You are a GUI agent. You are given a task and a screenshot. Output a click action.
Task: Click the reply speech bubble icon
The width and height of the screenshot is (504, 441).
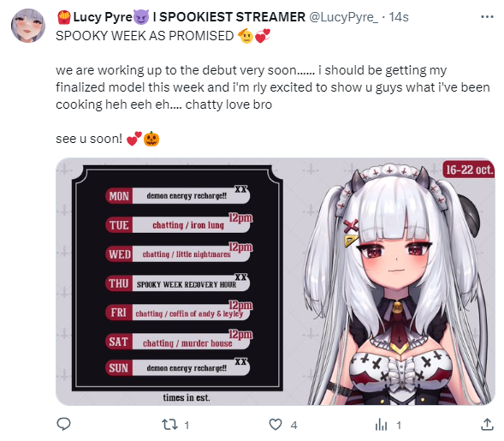pos(63,424)
